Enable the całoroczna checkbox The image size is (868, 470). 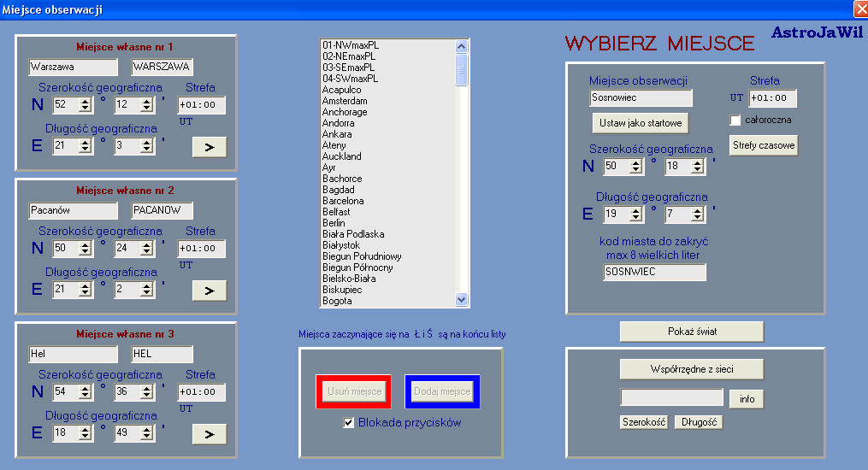pos(735,120)
